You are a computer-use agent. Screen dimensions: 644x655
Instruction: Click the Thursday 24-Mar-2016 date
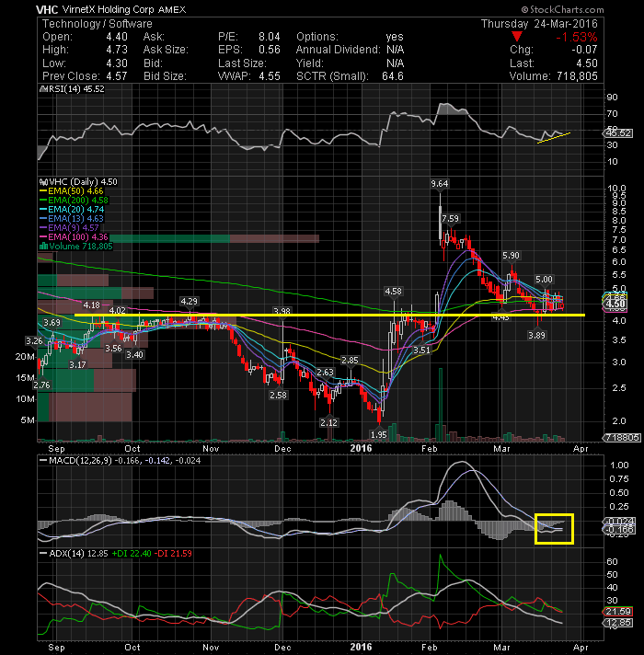coord(539,24)
